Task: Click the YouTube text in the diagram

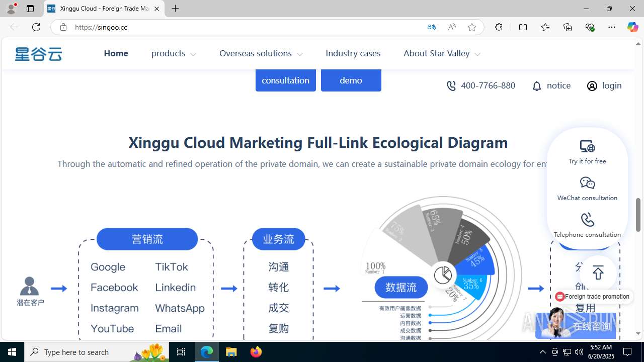Action: 112,329
